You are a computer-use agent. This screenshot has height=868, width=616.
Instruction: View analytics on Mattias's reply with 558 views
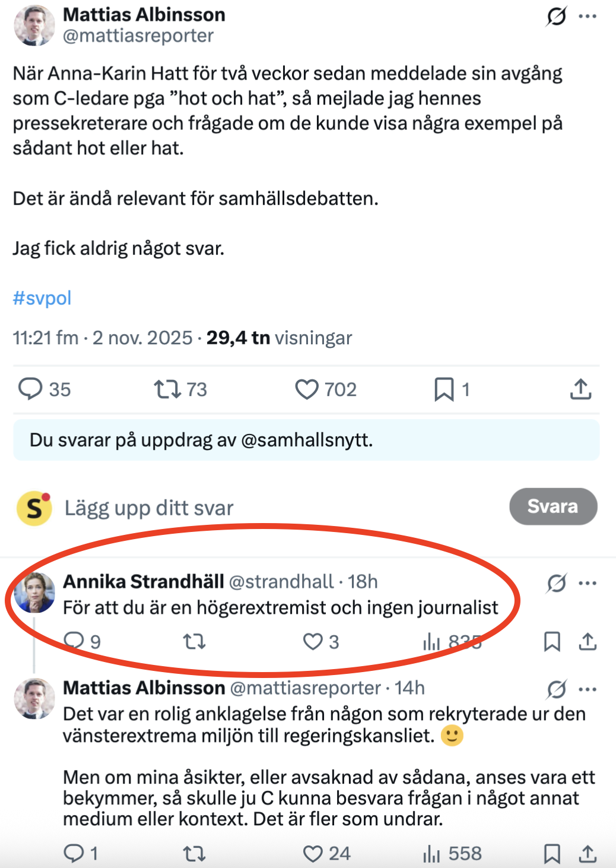click(x=431, y=854)
